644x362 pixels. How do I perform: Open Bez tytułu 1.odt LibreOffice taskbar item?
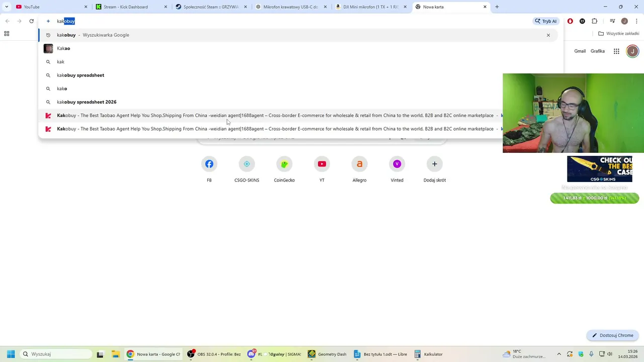380,354
